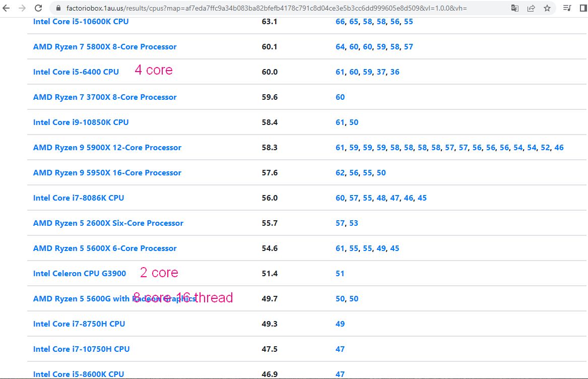
Task: Open result 36 in the i5-6400 row
Action: (395, 72)
